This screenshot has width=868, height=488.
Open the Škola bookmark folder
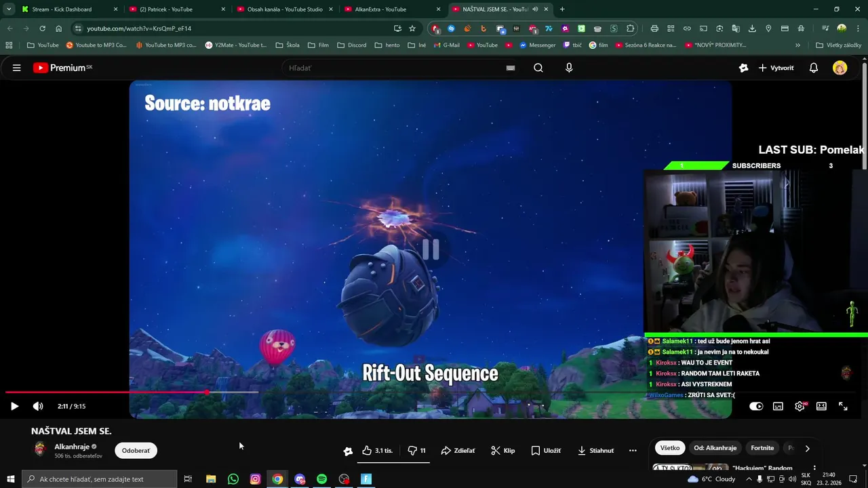point(288,45)
